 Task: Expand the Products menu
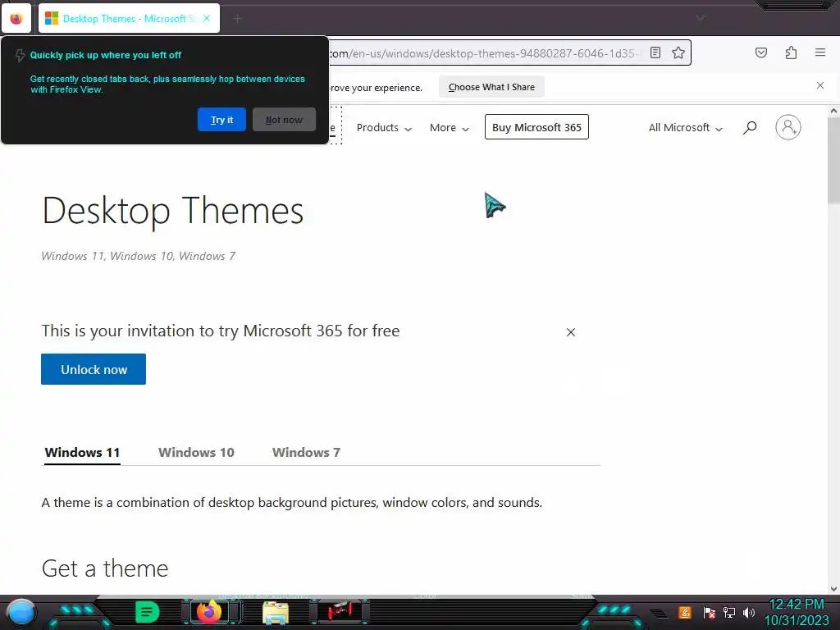(384, 127)
